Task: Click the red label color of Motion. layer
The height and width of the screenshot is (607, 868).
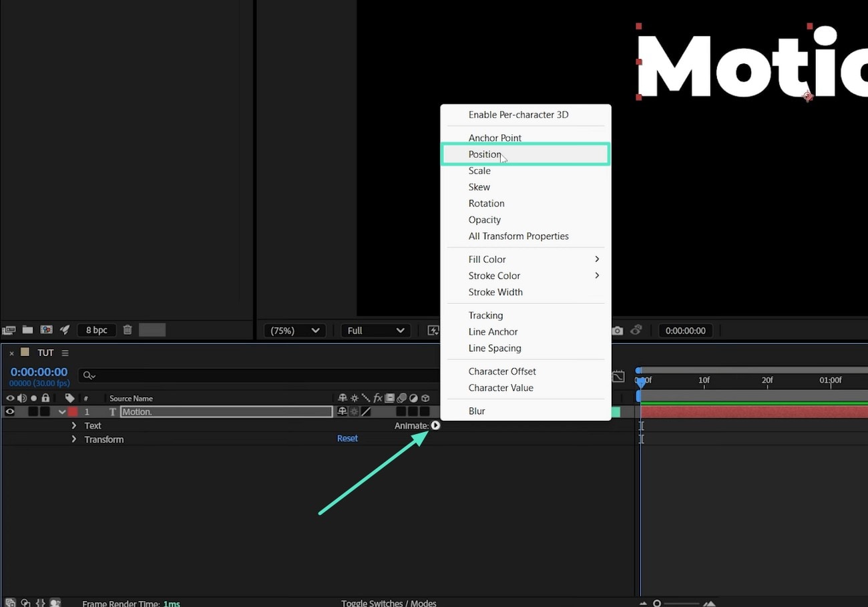Action: tap(73, 412)
